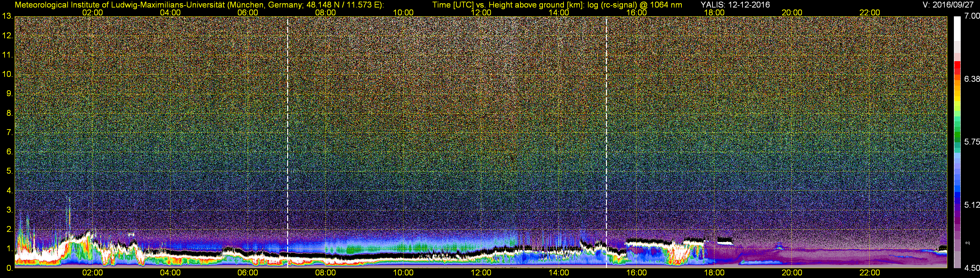The width and height of the screenshot is (980, 278).
Task: Click the 0 km height axis label
Action: pos(9,268)
